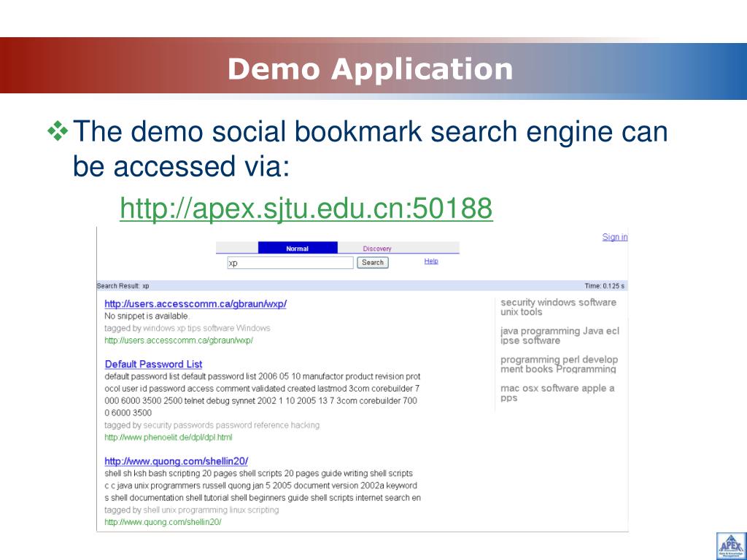Click green URL www.phenoelit.de/dpl/dpl.html

click(x=169, y=437)
